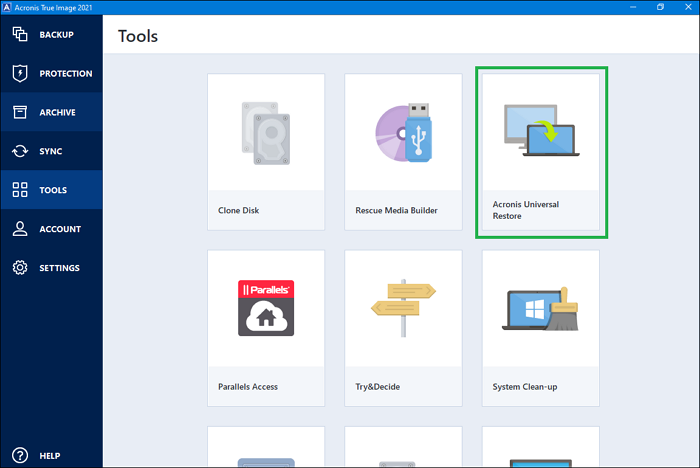Open the Backup section icon
Image resolution: width=700 pixels, height=468 pixels.
(20, 34)
